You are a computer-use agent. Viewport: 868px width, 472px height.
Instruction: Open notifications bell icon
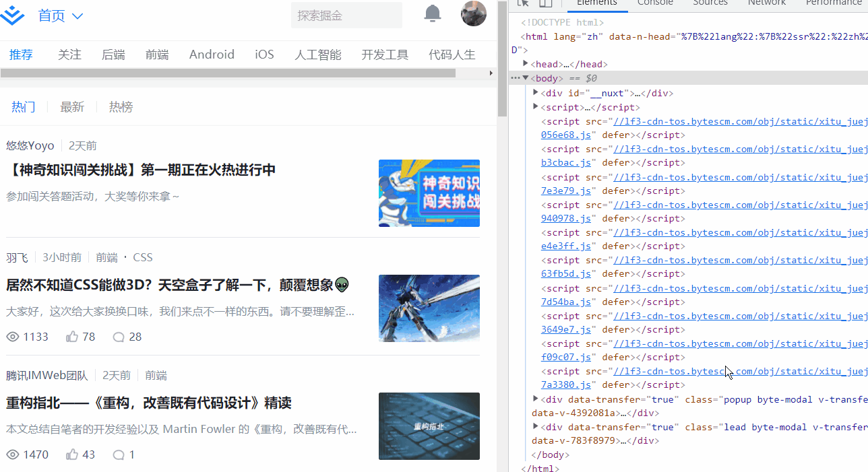pyautogui.click(x=433, y=13)
